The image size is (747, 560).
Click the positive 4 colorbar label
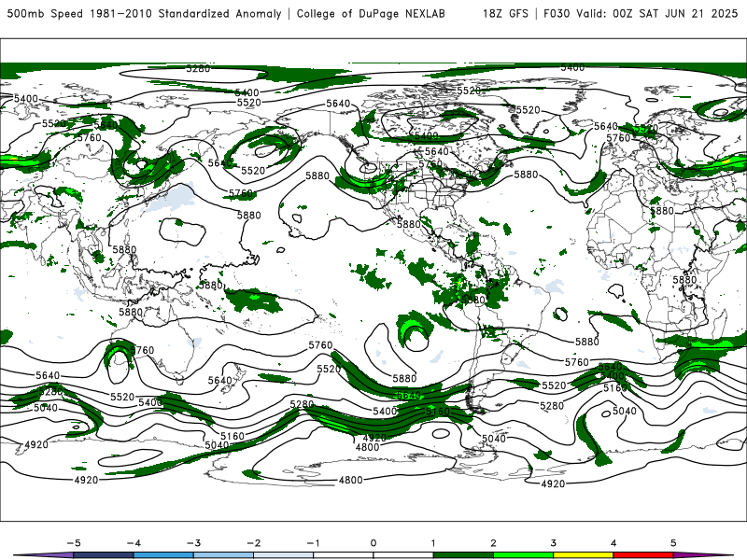[613, 543]
